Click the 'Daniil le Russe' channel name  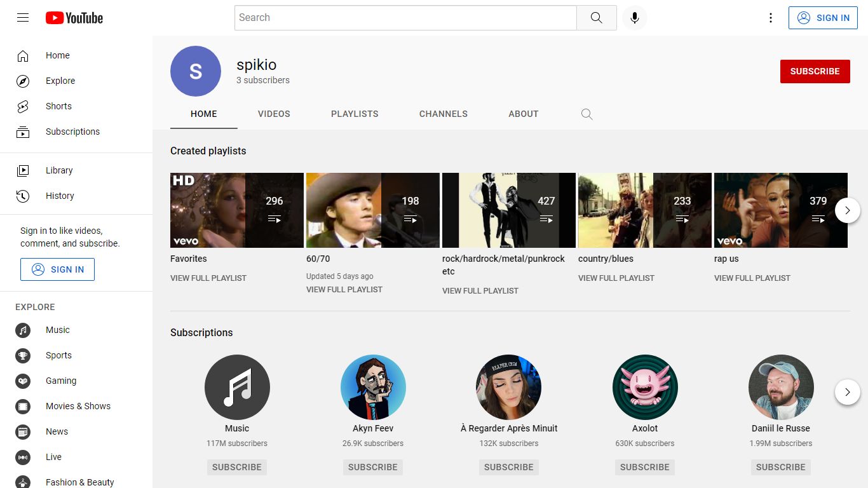(x=781, y=428)
